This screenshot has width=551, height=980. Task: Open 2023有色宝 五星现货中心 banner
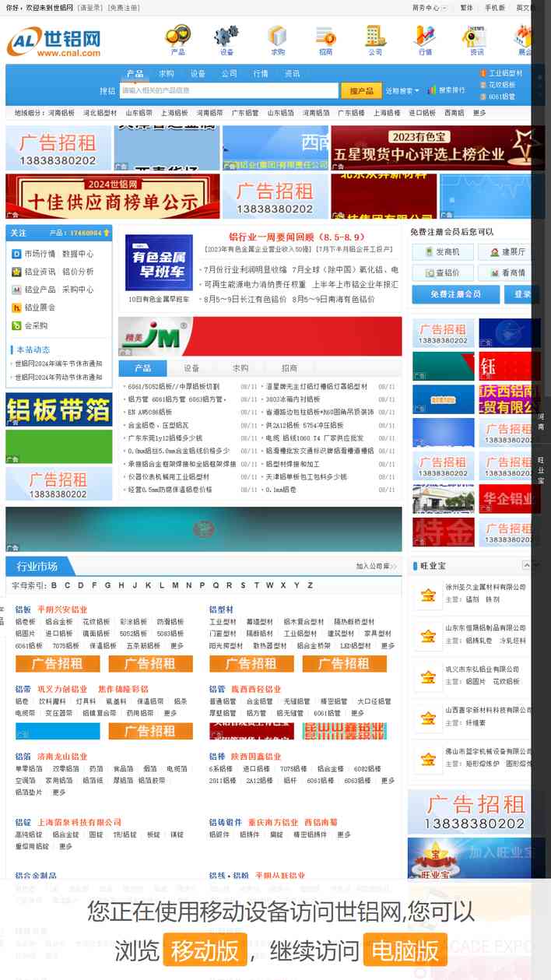pos(438,147)
